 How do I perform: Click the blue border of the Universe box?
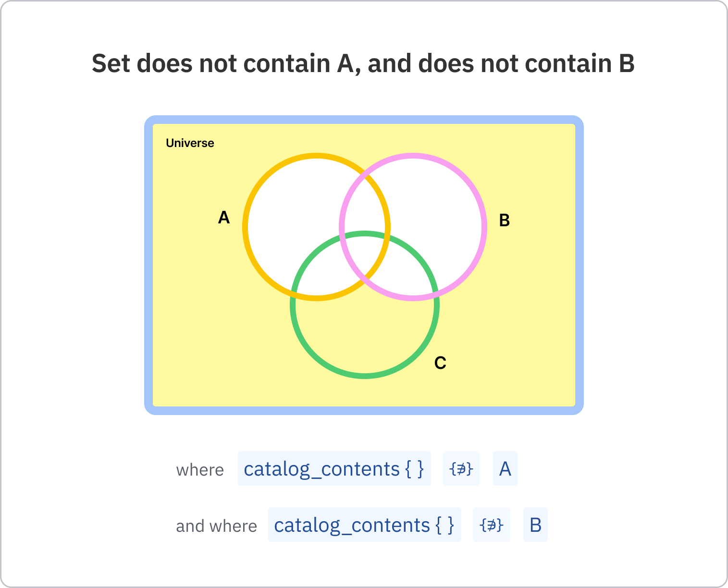pos(148,264)
